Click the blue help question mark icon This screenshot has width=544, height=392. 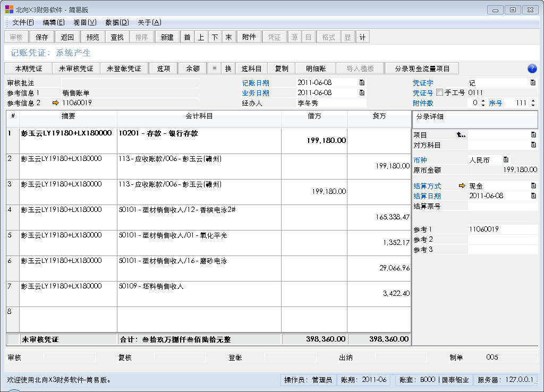(532, 69)
